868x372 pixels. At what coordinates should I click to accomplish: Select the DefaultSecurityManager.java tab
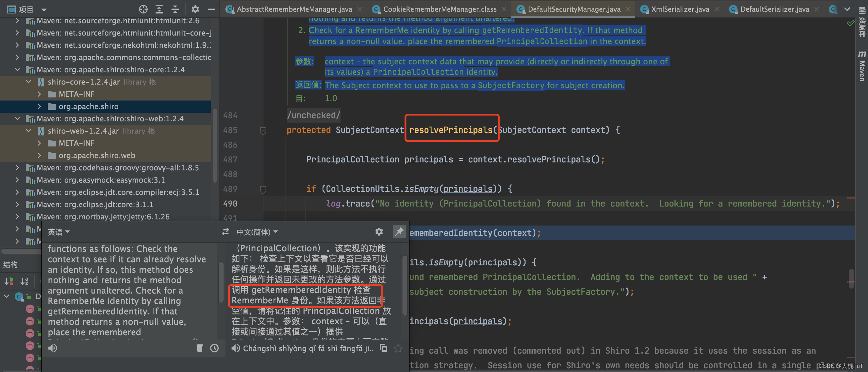coord(574,9)
